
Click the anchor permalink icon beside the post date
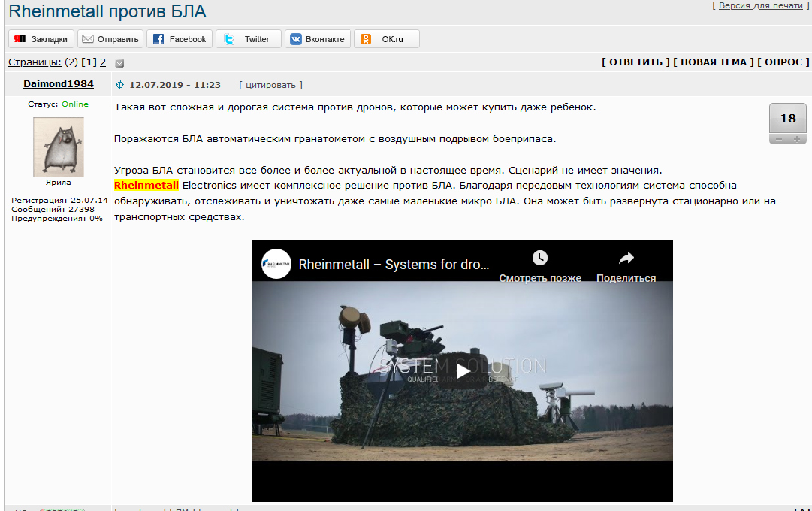[x=119, y=84]
